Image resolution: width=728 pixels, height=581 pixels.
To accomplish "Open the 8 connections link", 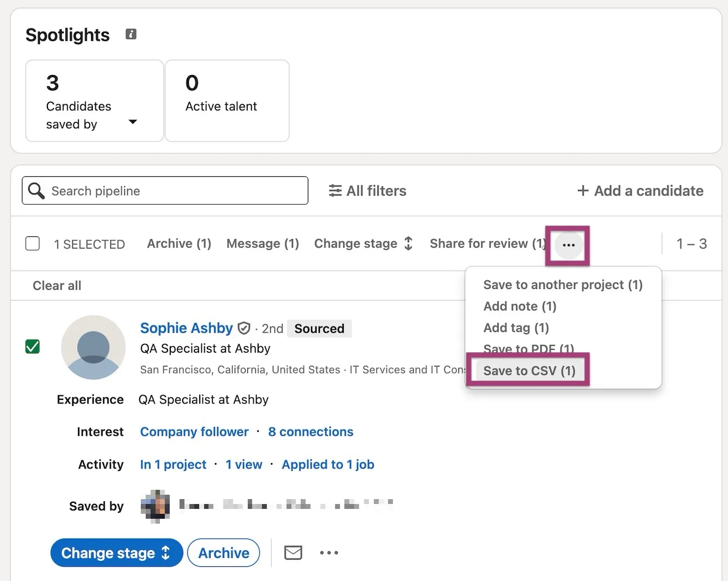I will [311, 432].
